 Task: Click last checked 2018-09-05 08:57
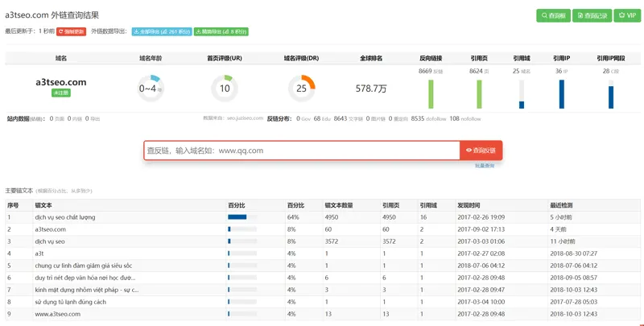coord(574,278)
